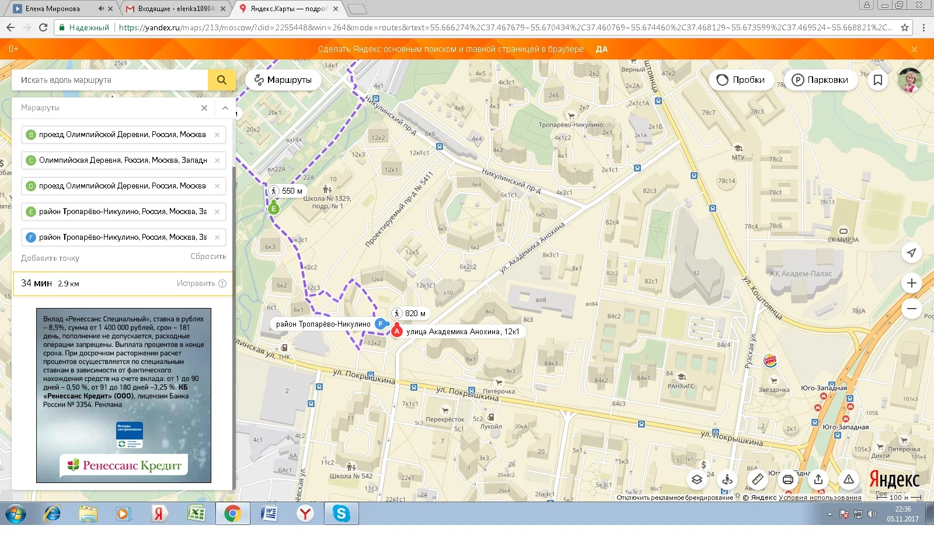Click ДА in the orange banner
934x560 pixels.
[602, 50]
